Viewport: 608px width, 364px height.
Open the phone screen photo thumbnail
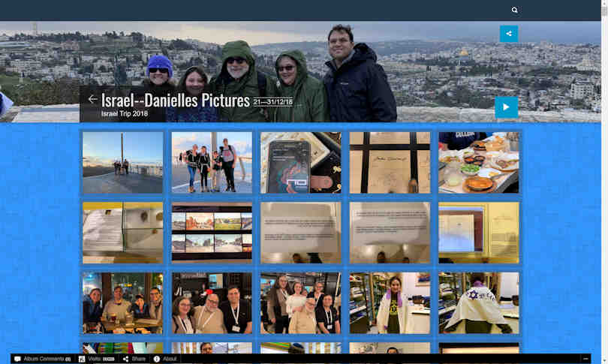coord(300,163)
